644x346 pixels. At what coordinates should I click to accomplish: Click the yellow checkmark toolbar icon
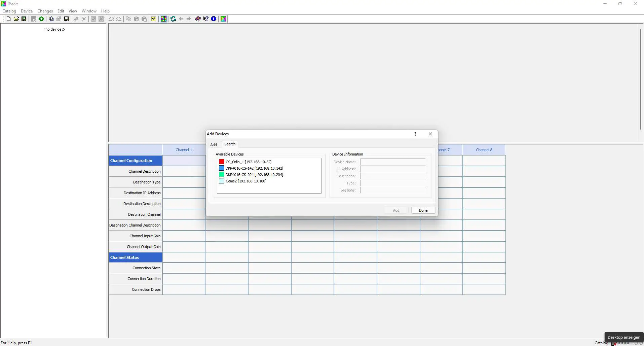154,19
